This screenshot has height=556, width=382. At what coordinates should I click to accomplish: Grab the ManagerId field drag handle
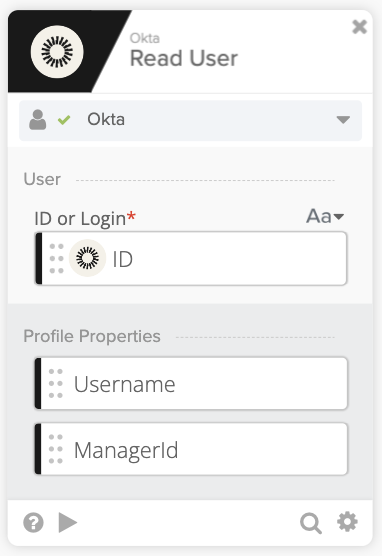point(56,449)
